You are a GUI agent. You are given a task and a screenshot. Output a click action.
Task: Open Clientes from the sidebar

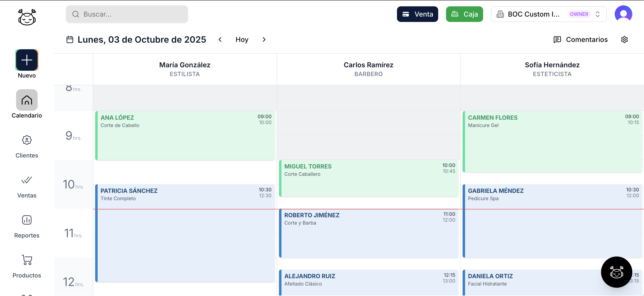pyautogui.click(x=27, y=140)
